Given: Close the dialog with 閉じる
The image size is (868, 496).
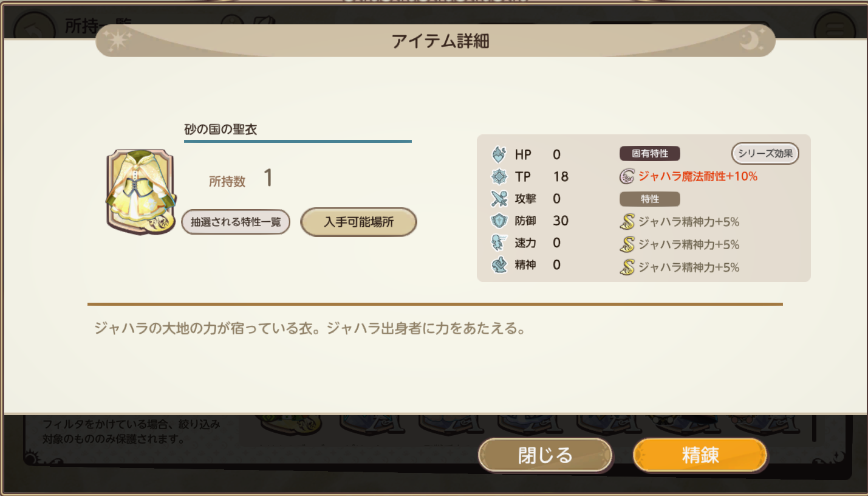Looking at the screenshot, I should (545, 455).
